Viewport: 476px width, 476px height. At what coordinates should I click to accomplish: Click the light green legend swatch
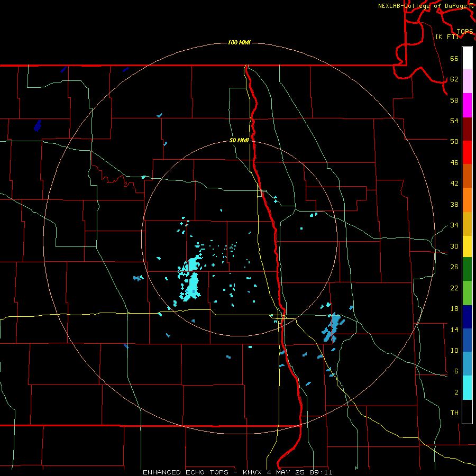point(467,293)
